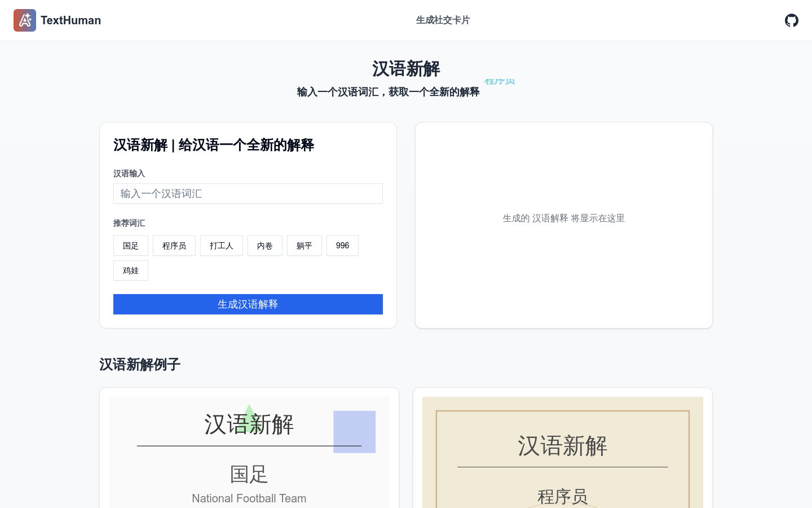Screen dimensions: 812x508
Task: Open the 国足 example card image
Action: click(249, 452)
